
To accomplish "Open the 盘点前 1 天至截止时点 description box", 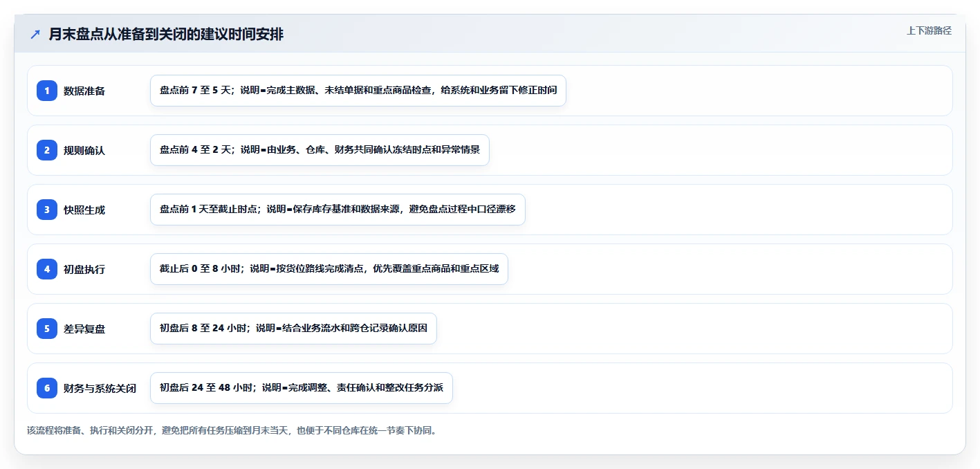I will click(338, 210).
